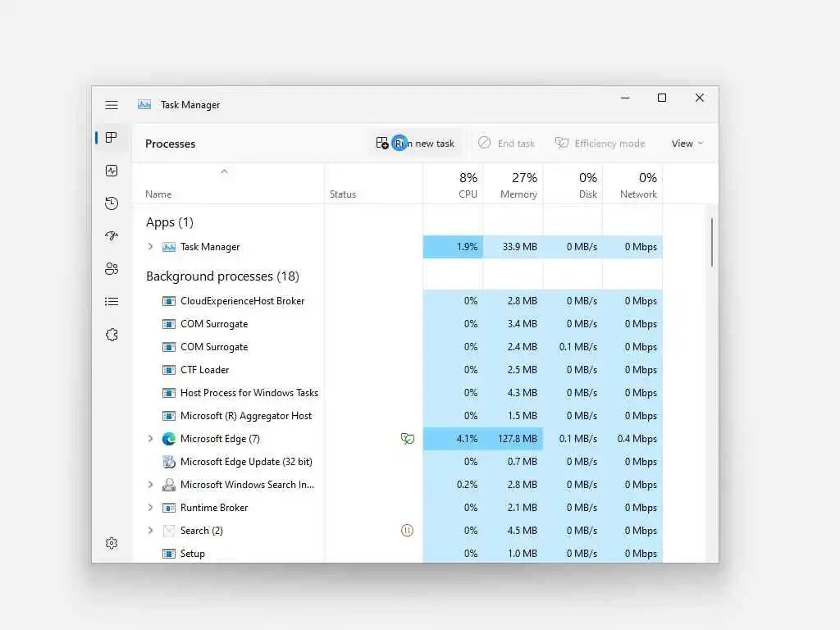
Task: Open the Performance sidebar icon
Action: pyautogui.click(x=112, y=171)
